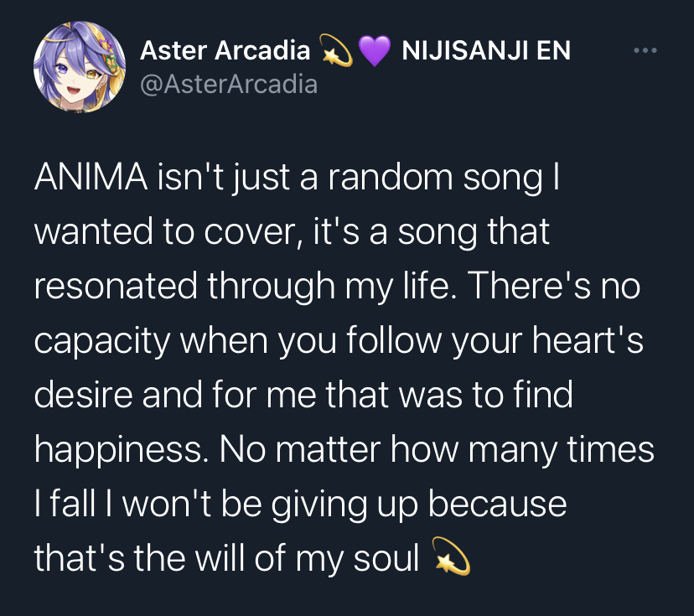Click "that's the will of my soul"

click(226, 558)
